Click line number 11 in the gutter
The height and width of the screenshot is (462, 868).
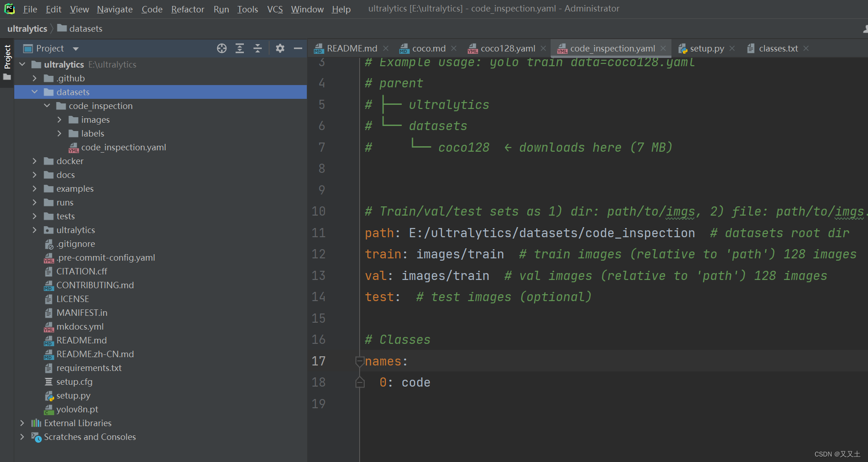click(318, 233)
